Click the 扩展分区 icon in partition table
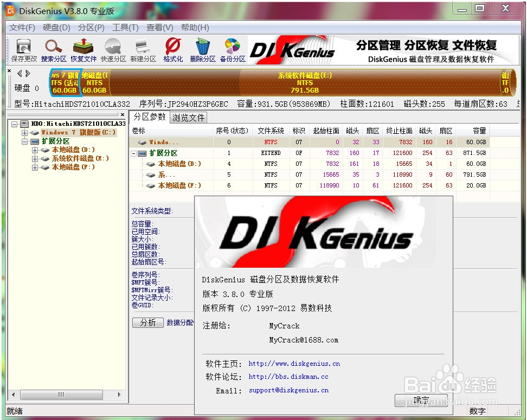 click(x=142, y=153)
